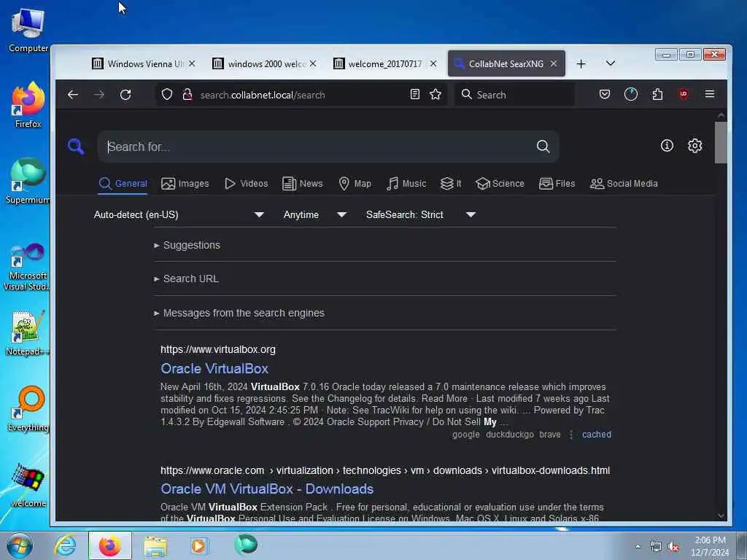Select the Files search category
747x560 pixels.
(x=557, y=183)
